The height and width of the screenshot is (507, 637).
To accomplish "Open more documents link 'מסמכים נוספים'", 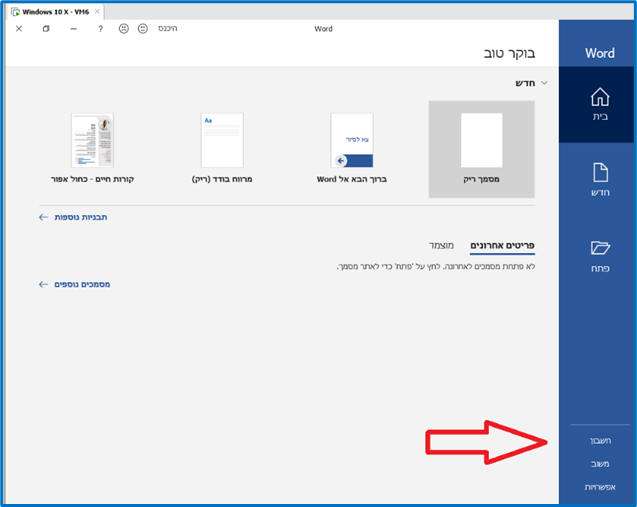I will pyautogui.click(x=83, y=284).
